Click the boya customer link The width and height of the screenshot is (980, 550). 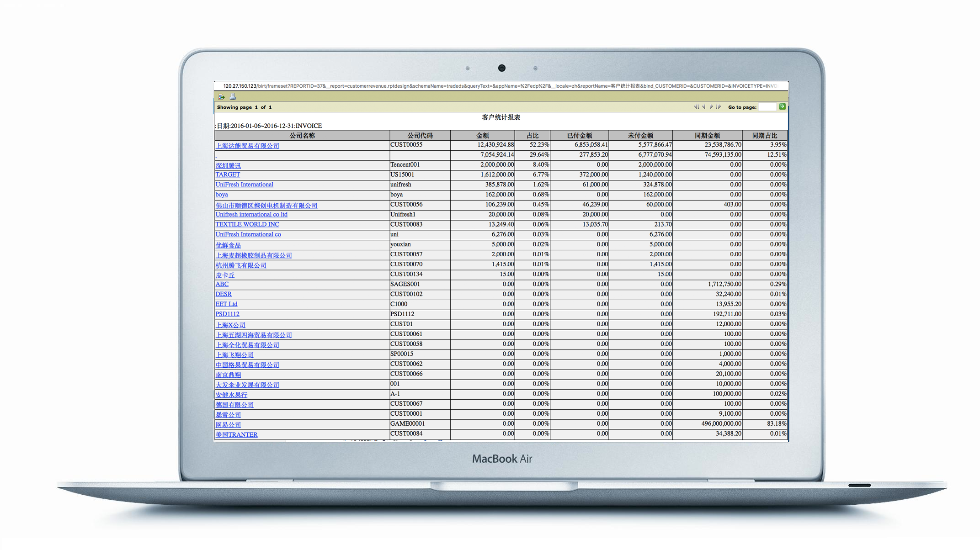click(x=222, y=195)
